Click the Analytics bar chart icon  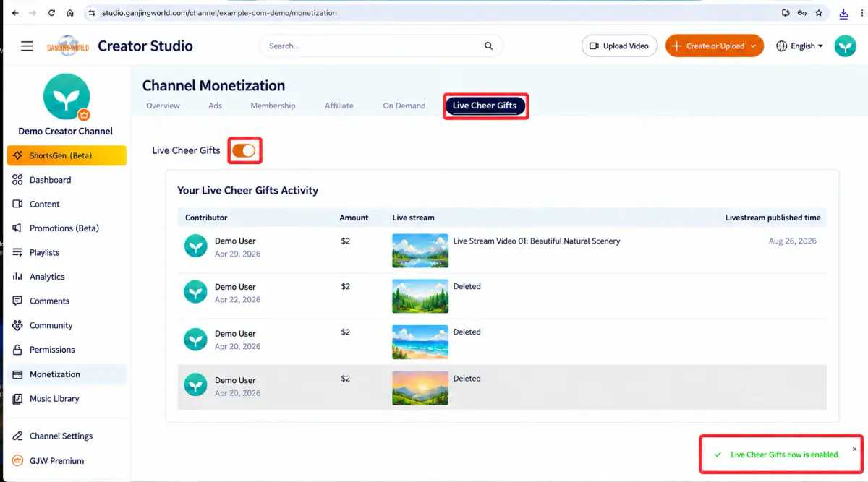tap(17, 277)
